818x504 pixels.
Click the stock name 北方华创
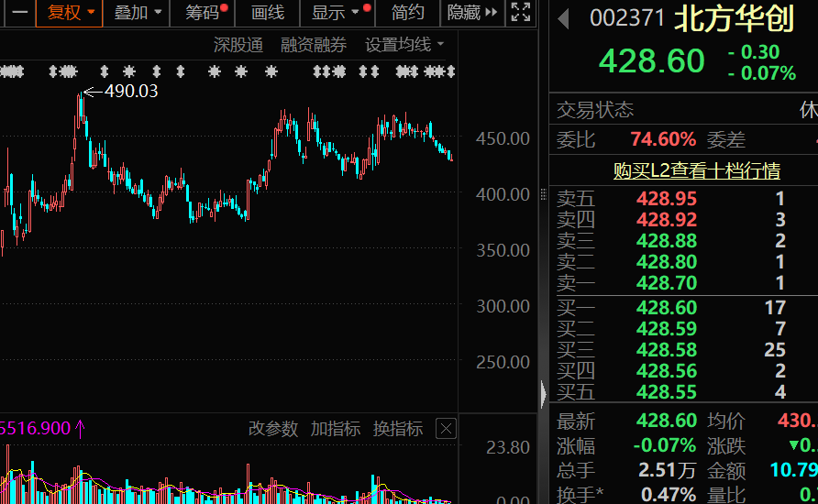coord(734,18)
